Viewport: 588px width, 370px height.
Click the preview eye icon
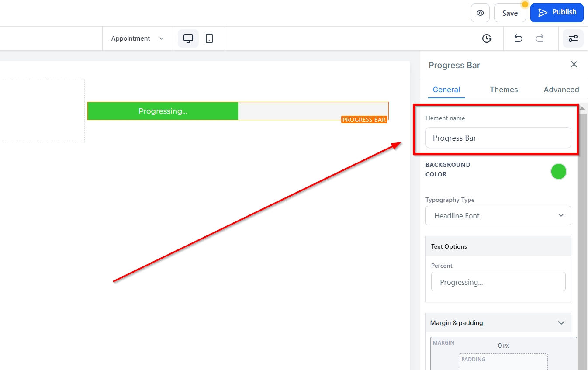point(480,13)
